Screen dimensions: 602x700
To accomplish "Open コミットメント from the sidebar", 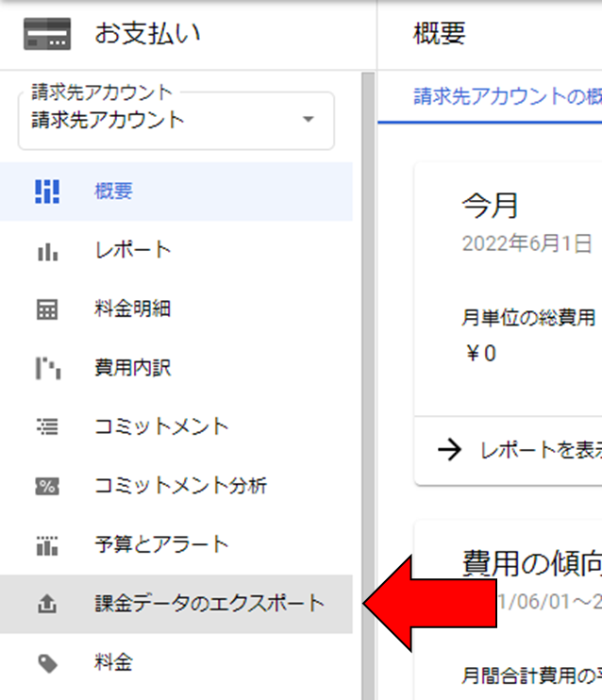I will pos(176,427).
